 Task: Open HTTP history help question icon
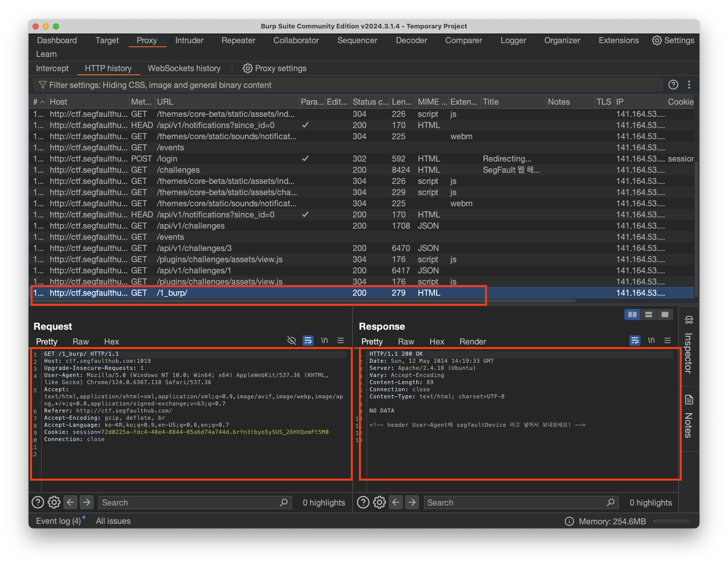[x=673, y=85]
